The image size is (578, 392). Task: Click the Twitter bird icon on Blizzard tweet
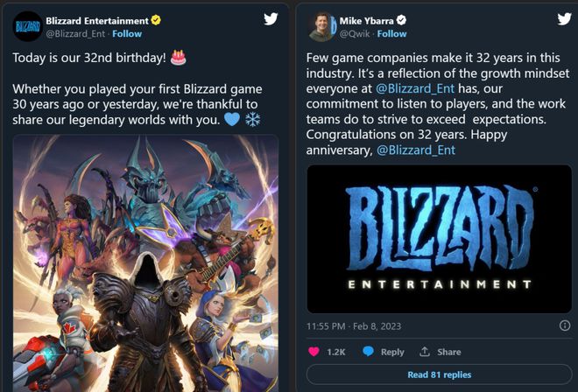[x=271, y=18]
